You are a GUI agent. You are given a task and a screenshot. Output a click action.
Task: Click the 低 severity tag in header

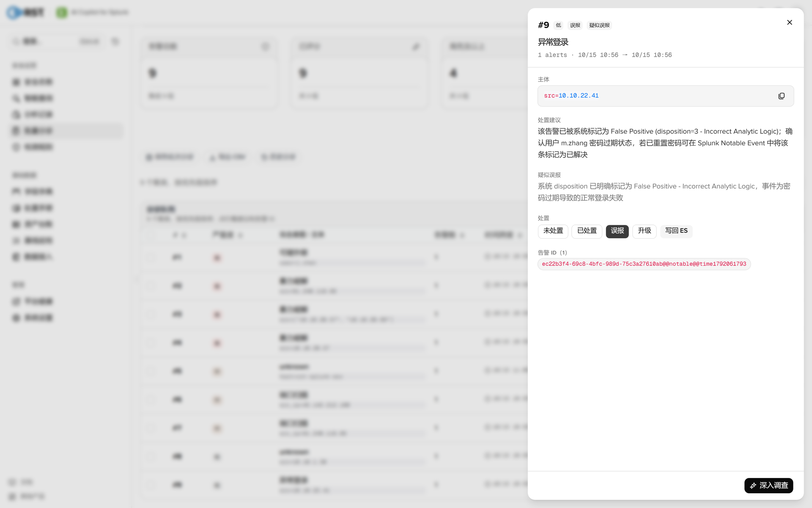point(558,25)
